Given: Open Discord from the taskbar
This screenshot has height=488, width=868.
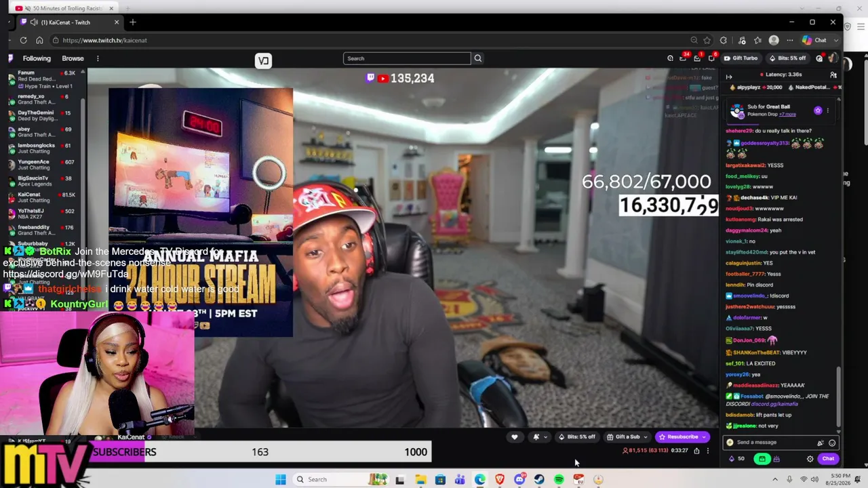Looking at the screenshot, I should pos(519,479).
